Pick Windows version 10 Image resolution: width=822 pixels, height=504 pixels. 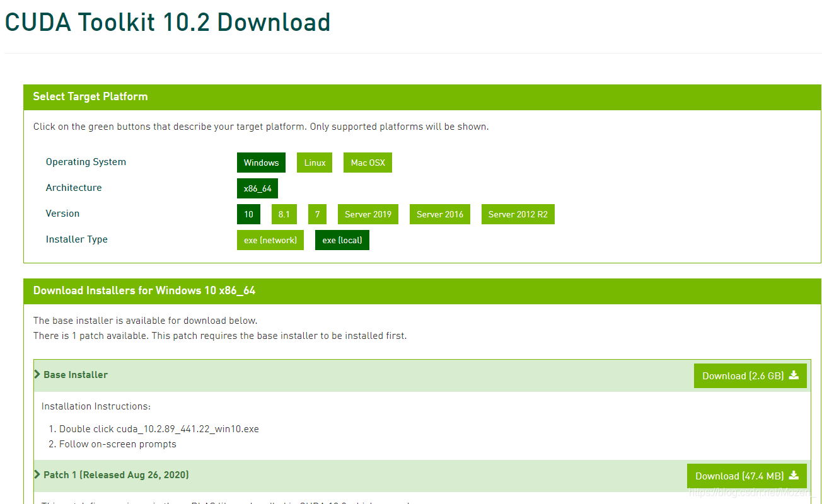pyautogui.click(x=248, y=214)
